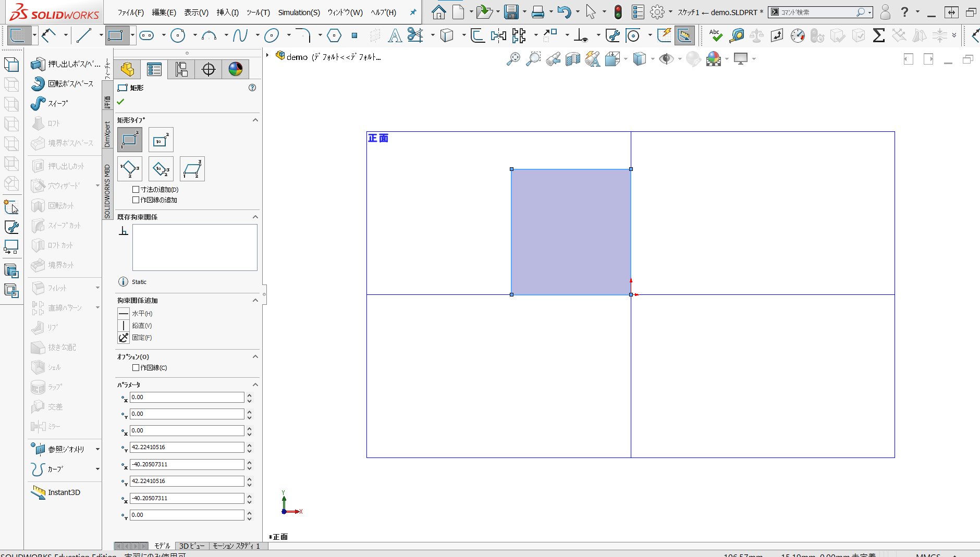Select the Straight Slot sketch tool
Image resolution: width=980 pixels, height=557 pixels.
147,35
